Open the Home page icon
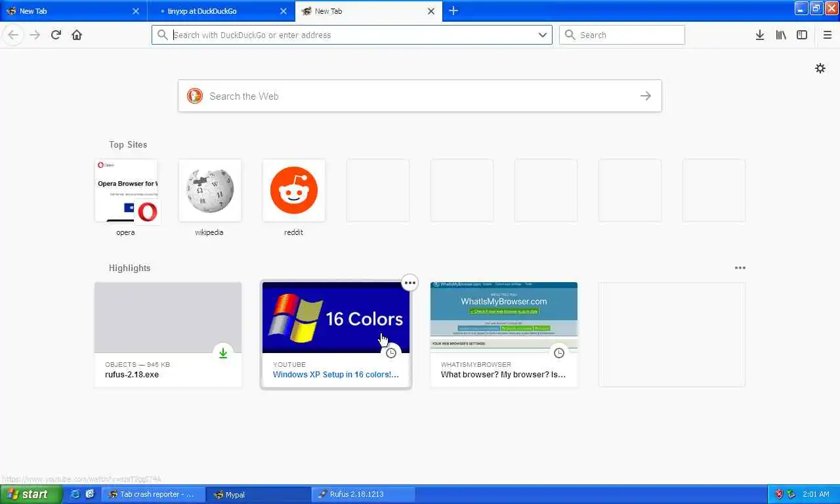The height and width of the screenshot is (504, 840). tap(77, 35)
